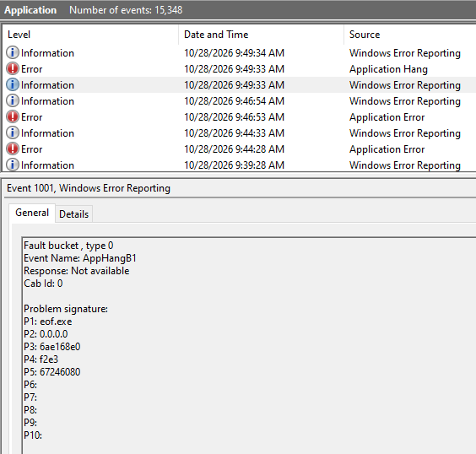Click the empty P6: line
476x454 pixels.
(x=30, y=385)
